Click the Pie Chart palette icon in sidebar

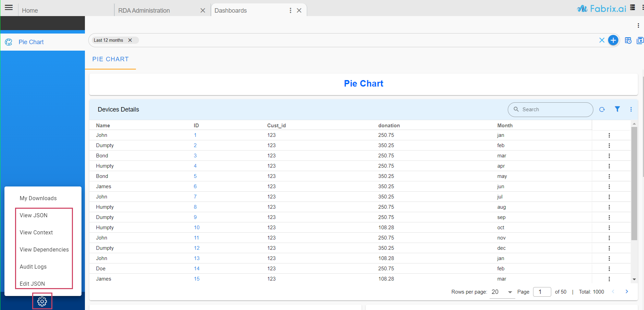point(9,42)
